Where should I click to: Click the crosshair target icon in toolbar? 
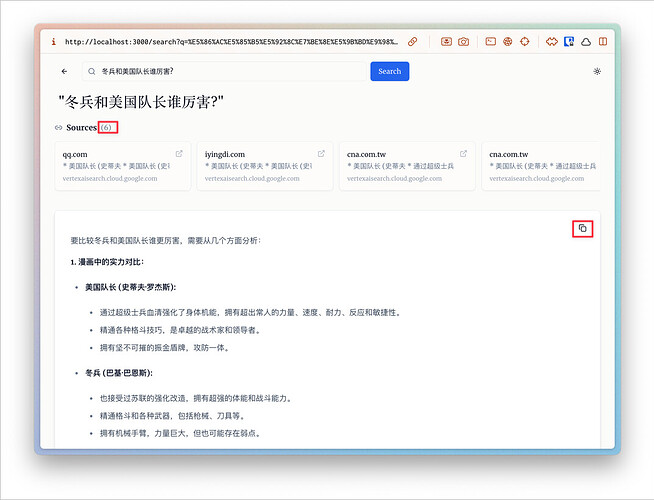coord(524,42)
